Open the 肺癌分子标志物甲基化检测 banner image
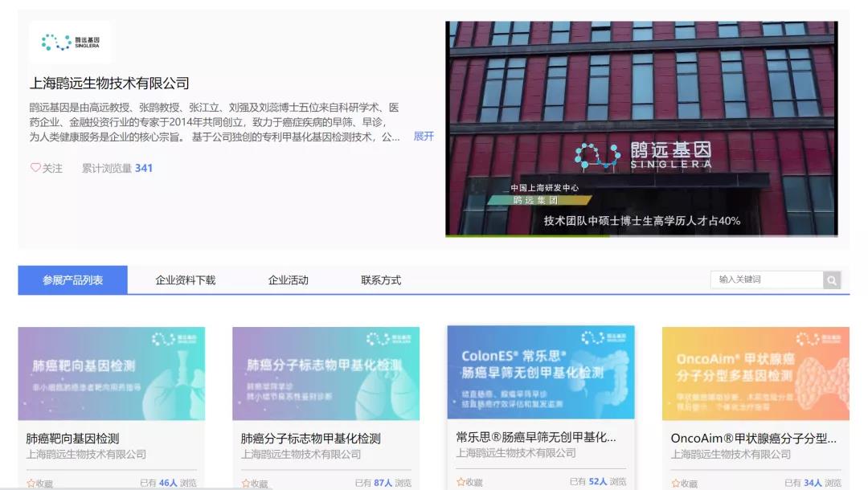 [x=326, y=374]
